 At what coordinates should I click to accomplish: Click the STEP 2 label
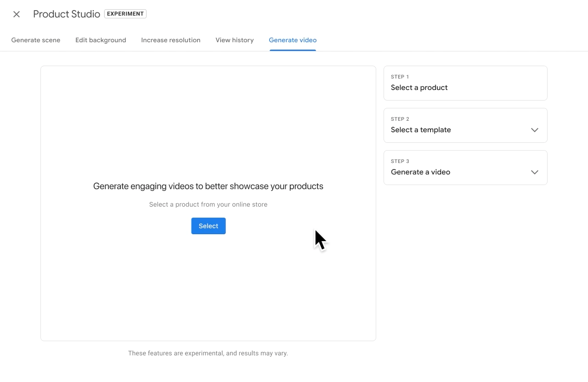(x=400, y=119)
